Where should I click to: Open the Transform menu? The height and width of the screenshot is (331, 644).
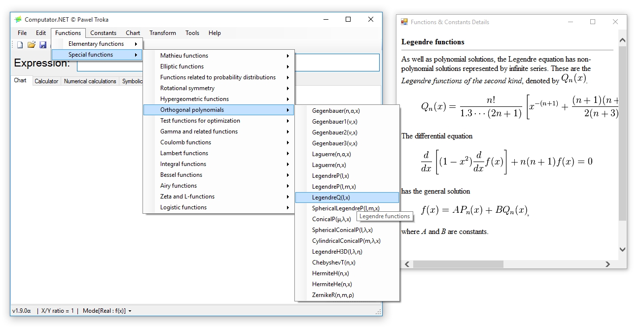click(163, 33)
